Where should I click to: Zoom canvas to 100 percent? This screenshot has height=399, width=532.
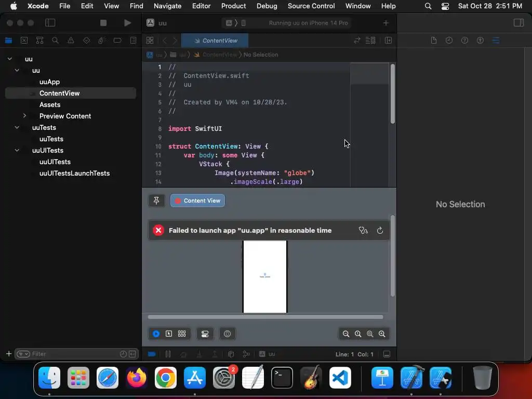[x=358, y=334]
